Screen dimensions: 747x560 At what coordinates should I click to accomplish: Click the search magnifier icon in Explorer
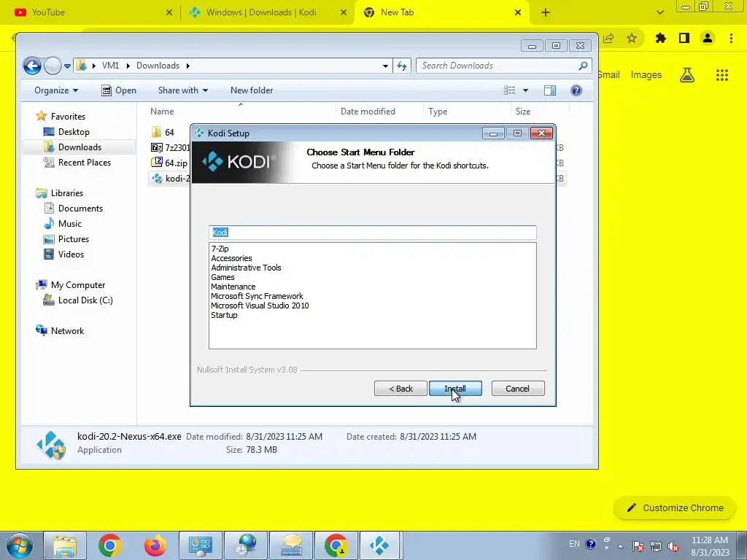[x=583, y=66]
